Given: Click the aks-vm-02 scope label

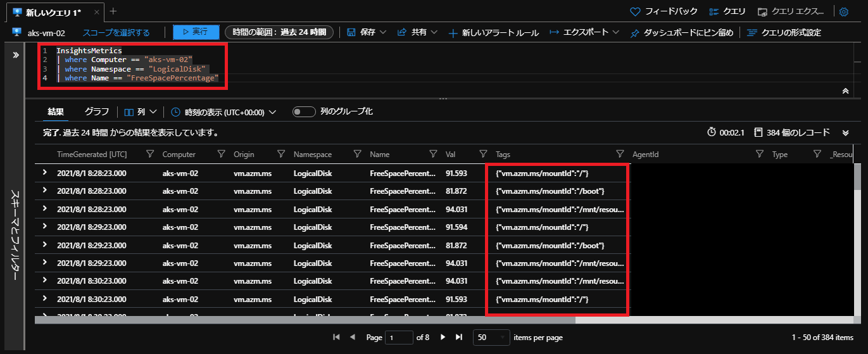Looking at the screenshot, I should (46, 32).
